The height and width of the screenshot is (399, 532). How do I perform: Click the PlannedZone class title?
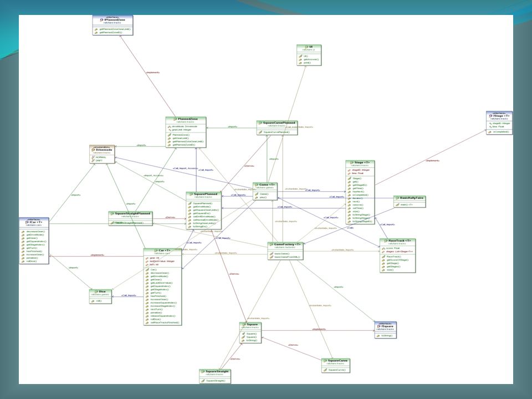[x=188, y=119]
